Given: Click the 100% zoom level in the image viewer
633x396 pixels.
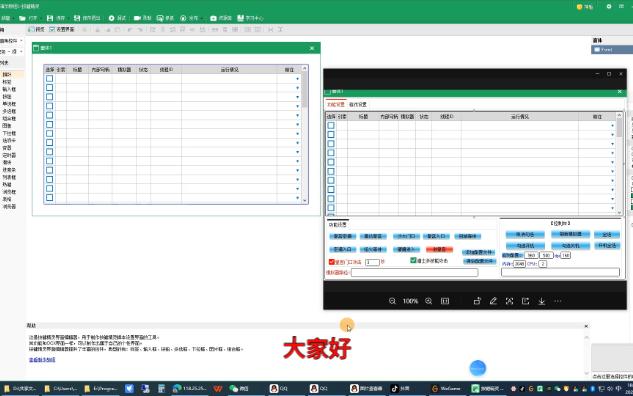Looking at the screenshot, I should tap(410, 301).
